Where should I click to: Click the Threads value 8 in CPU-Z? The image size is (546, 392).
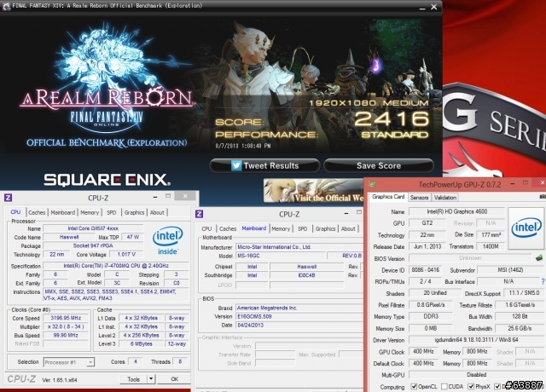[x=180, y=361]
